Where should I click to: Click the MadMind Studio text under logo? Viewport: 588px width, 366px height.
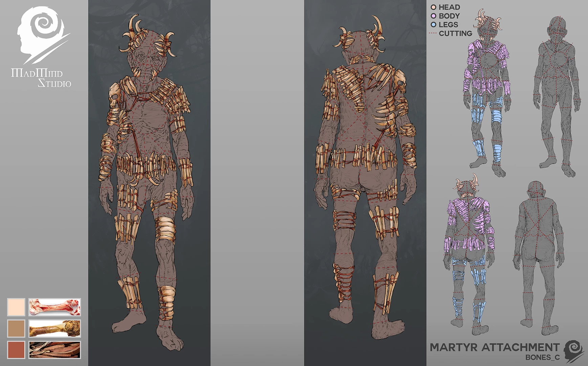[41, 78]
